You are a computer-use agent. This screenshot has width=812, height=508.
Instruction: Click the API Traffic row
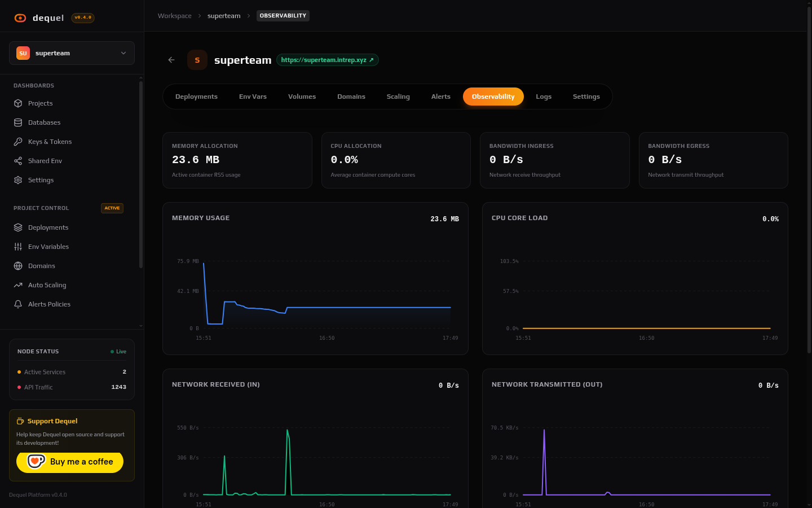pos(72,387)
